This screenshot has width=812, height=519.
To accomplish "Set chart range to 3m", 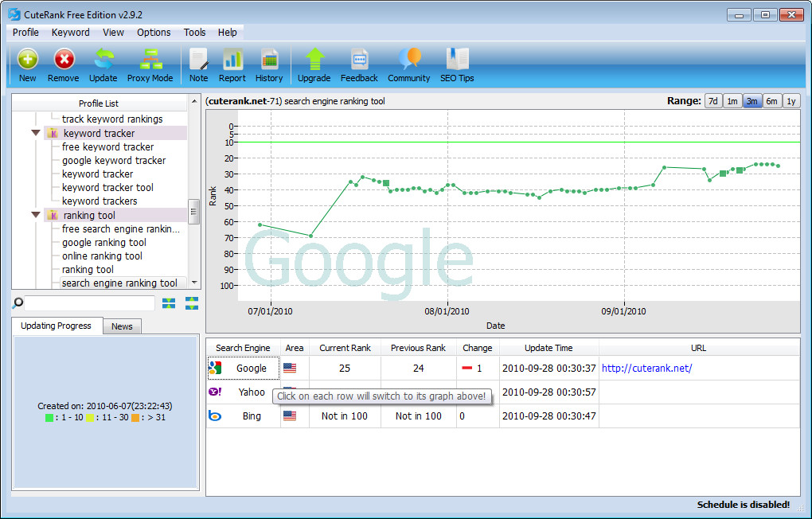I will (x=752, y=101).
